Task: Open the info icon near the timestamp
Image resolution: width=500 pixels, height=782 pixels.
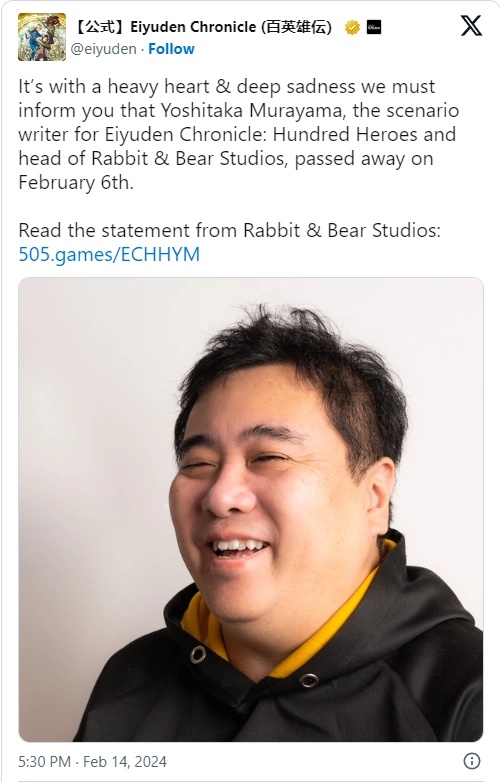Action: (472, 761)
